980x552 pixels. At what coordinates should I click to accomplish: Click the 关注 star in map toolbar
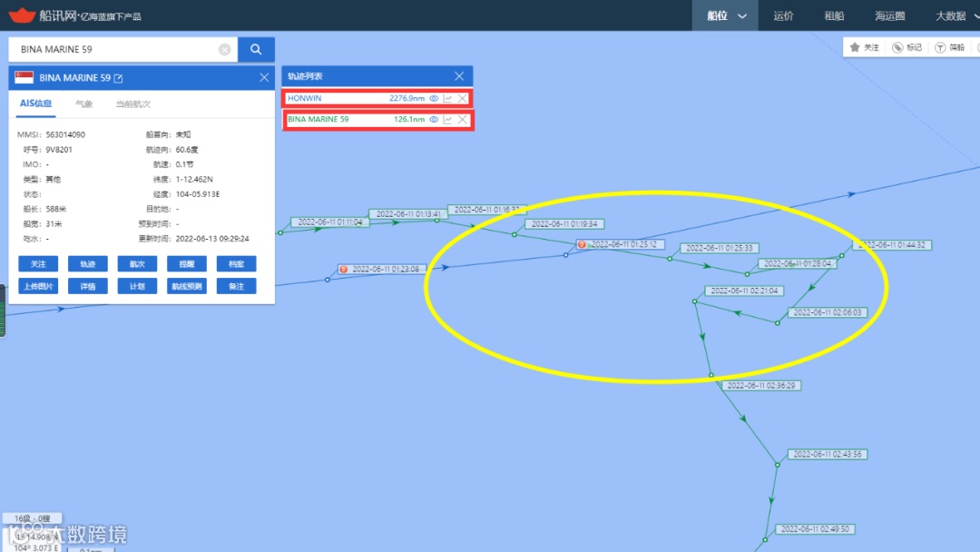coord(855,47)
